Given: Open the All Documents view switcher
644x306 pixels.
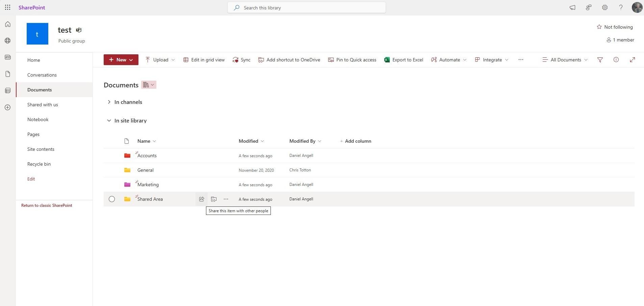Looking at the screenshot, I should coord(565,60).
